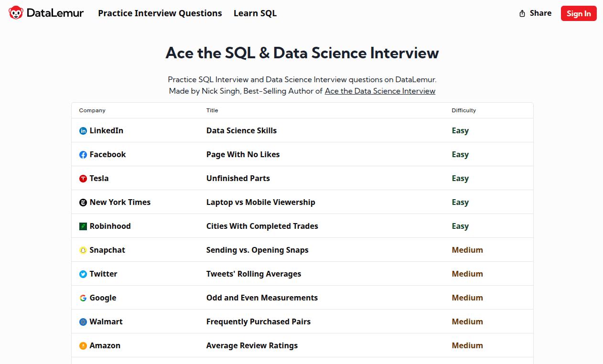Click Easy difficulty in Facebook row
This screenshot has height=364, width=603.
pyautogui.click(x=460, y=154)
